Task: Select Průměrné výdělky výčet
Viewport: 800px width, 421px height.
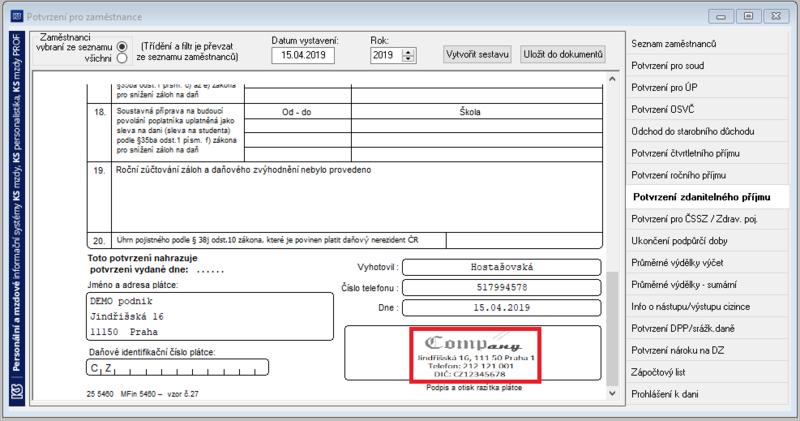Action: (707, 263)
